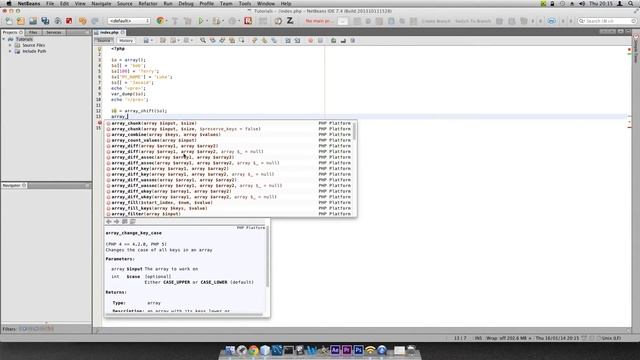640x360 pixels.
Task: Open the File menu
Action: [x=50, y=3]
